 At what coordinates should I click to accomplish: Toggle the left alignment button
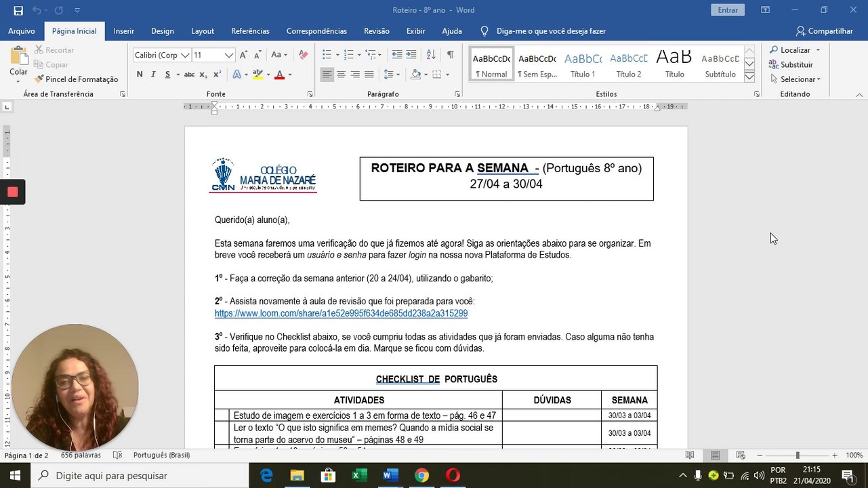point(327,75)
